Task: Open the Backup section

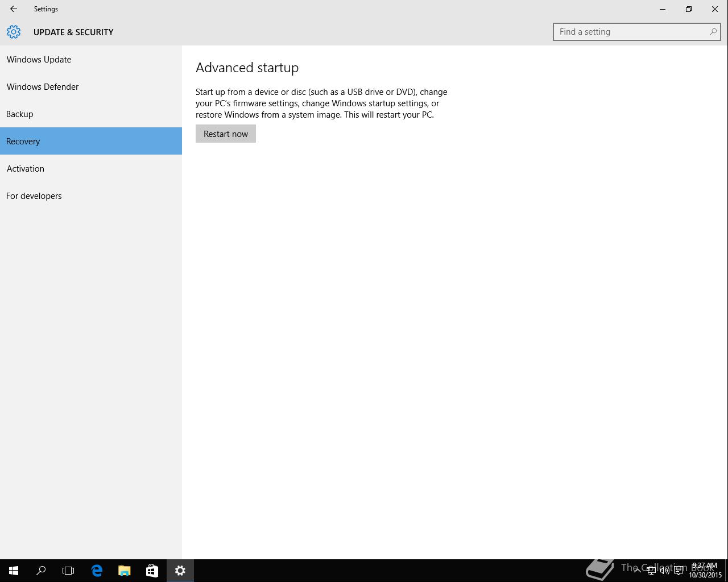Action: click(x=91, y=114)
